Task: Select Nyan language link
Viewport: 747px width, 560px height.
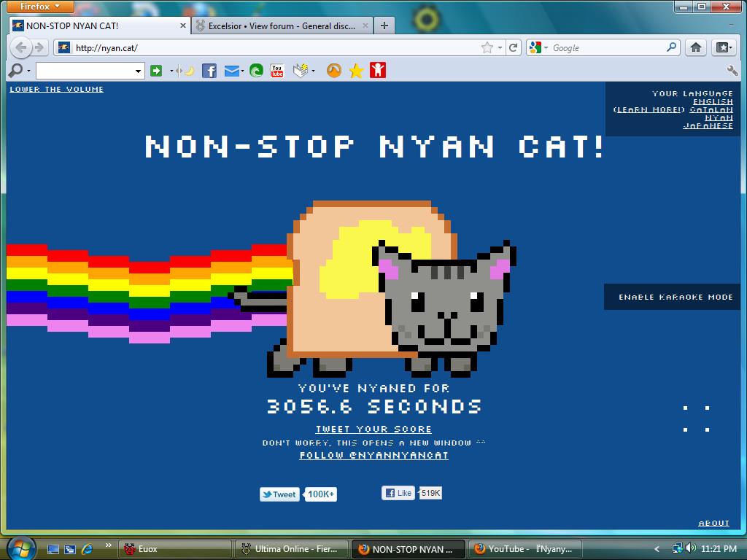Action: (719, 117)
